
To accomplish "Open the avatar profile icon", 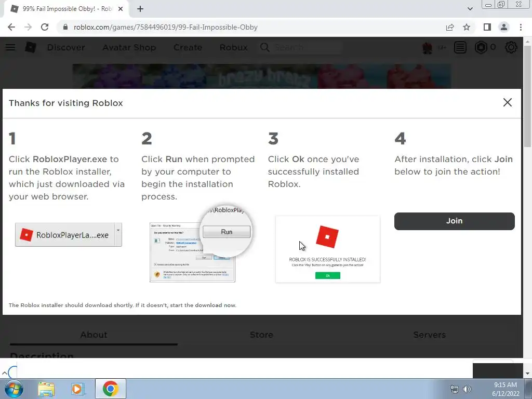I will tap(427, 47).
